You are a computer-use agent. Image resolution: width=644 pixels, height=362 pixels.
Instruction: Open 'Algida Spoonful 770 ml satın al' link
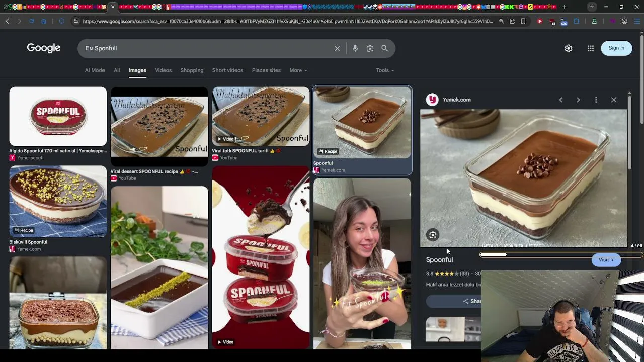(x=58, y=151)
